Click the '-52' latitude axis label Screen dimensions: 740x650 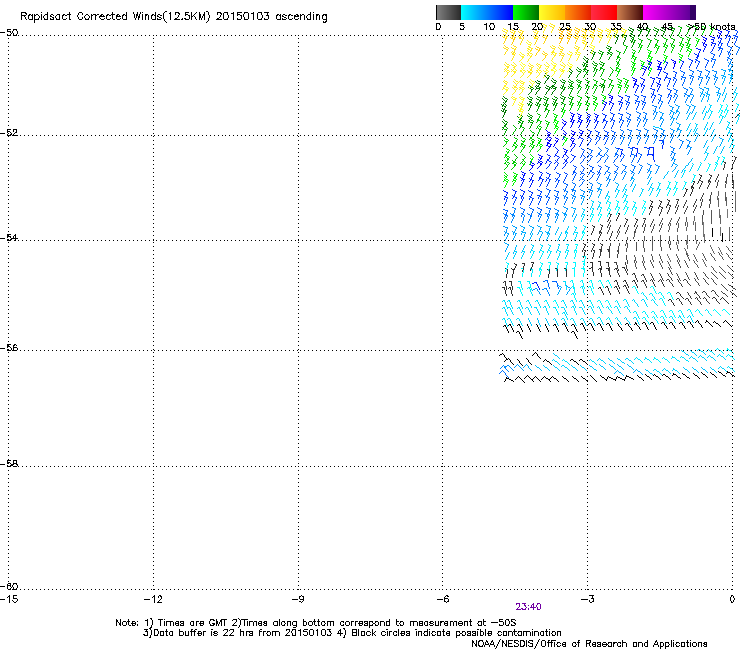(x=9, y=133)
